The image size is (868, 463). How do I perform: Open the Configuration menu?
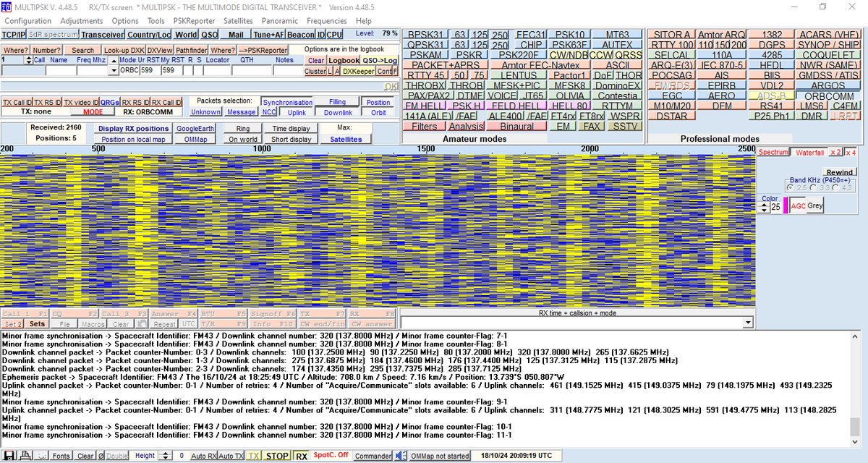(x=27, y=21)
